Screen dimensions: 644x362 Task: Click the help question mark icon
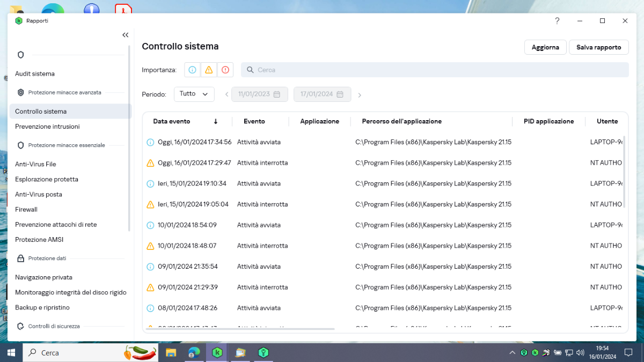pos(557,21)
